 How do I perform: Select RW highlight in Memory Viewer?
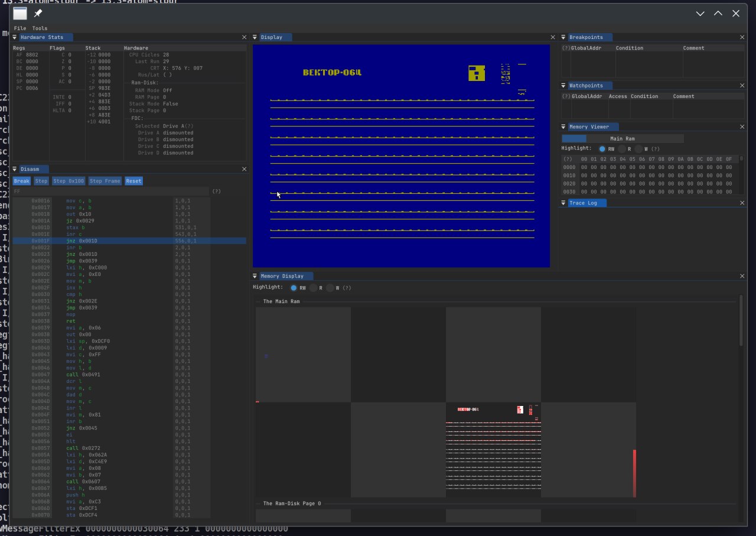(602, 149)
